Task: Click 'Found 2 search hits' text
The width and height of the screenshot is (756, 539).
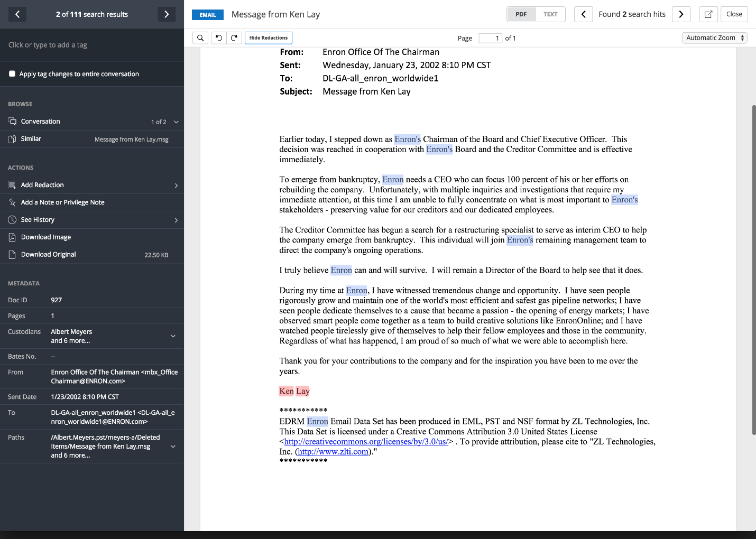Action: (x=632, y=14)
